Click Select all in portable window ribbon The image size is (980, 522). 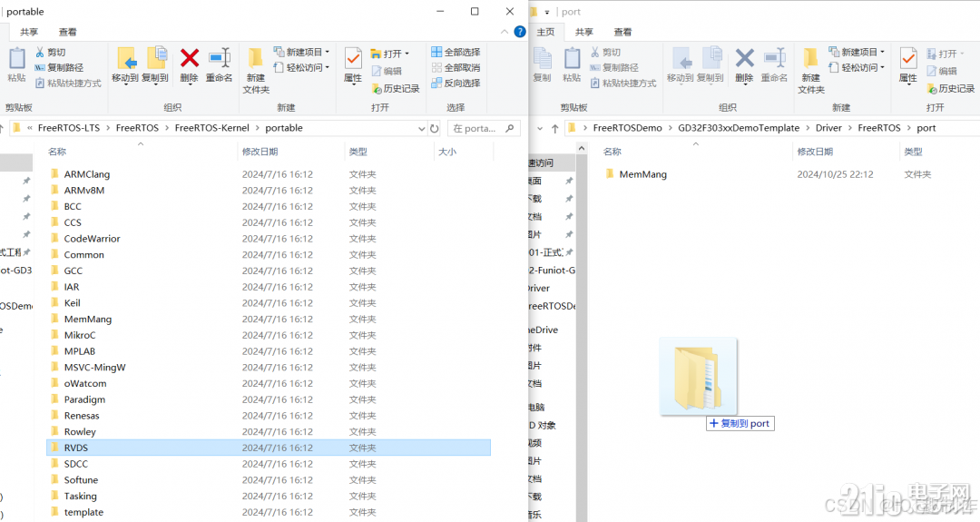tap(456, 52)
